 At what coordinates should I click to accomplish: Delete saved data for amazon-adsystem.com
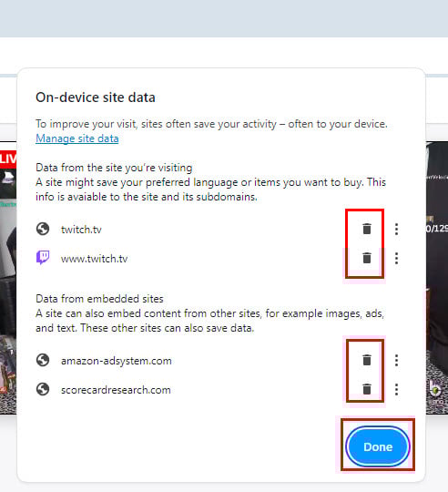coord(366,360)
